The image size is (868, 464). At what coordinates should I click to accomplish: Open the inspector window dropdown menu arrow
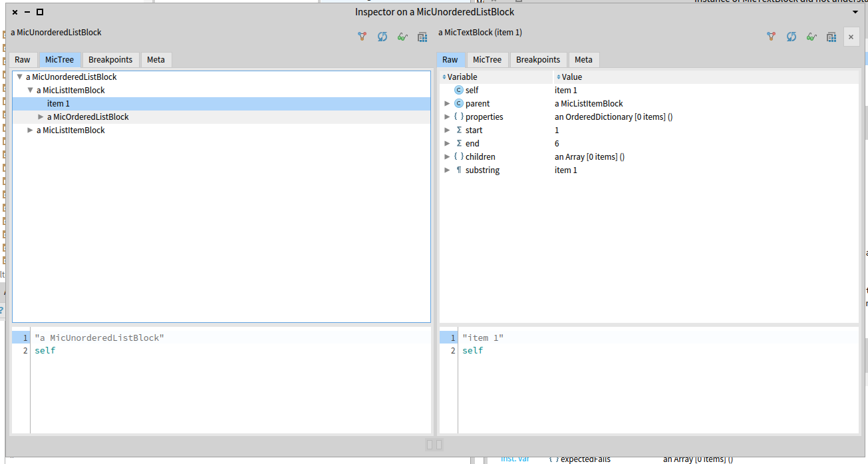pyautogui.click(x=855, y=12)
